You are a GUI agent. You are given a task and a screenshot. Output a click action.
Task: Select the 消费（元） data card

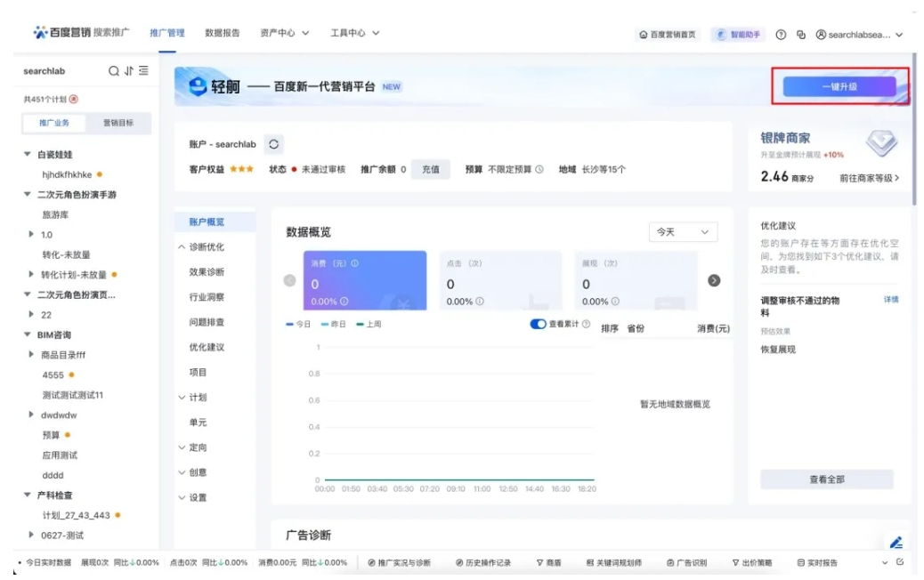pyautogui.click(x=365, y=280)
